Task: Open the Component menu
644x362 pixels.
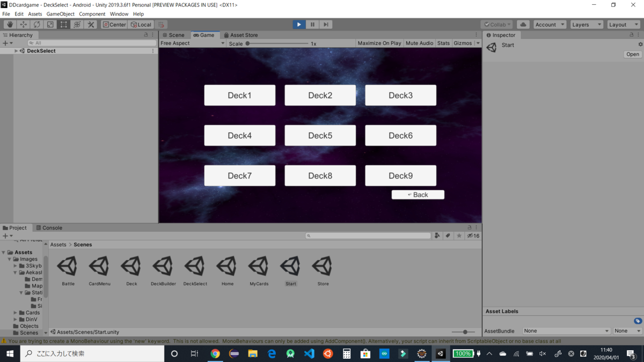Action: [x=92, y=14]
